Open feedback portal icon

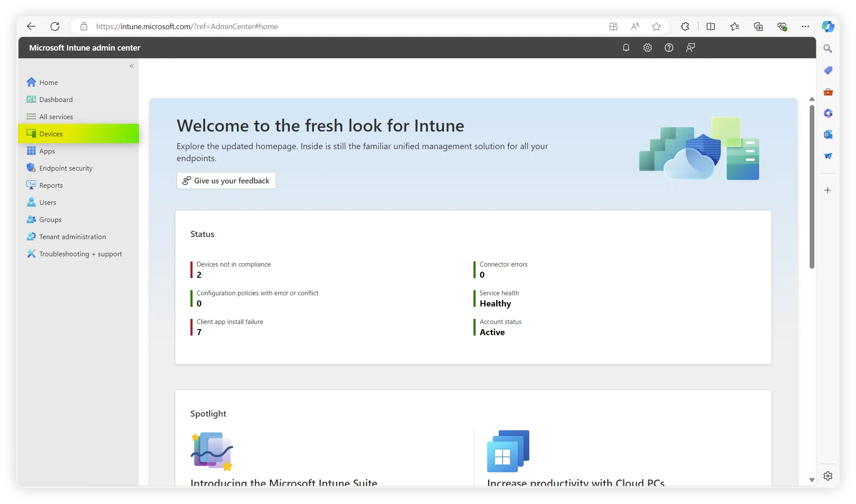coord(690,48)
